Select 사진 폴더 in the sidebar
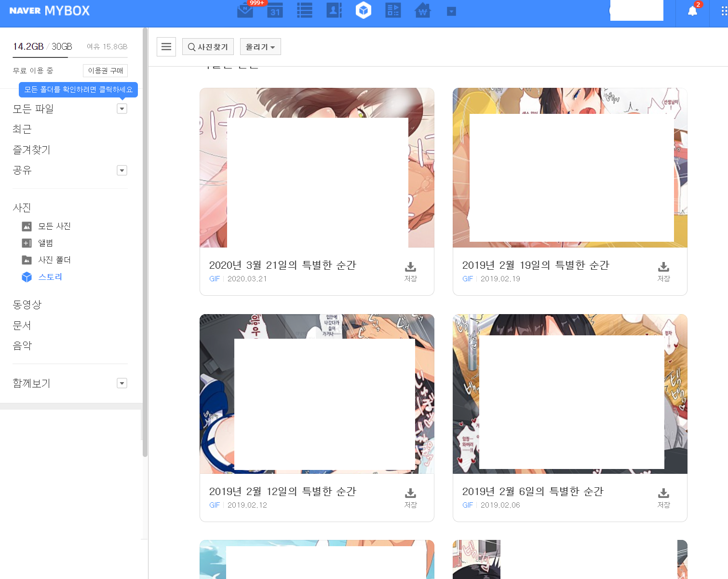The height and width of the screenshot is (579, 728). click(54, 260)
